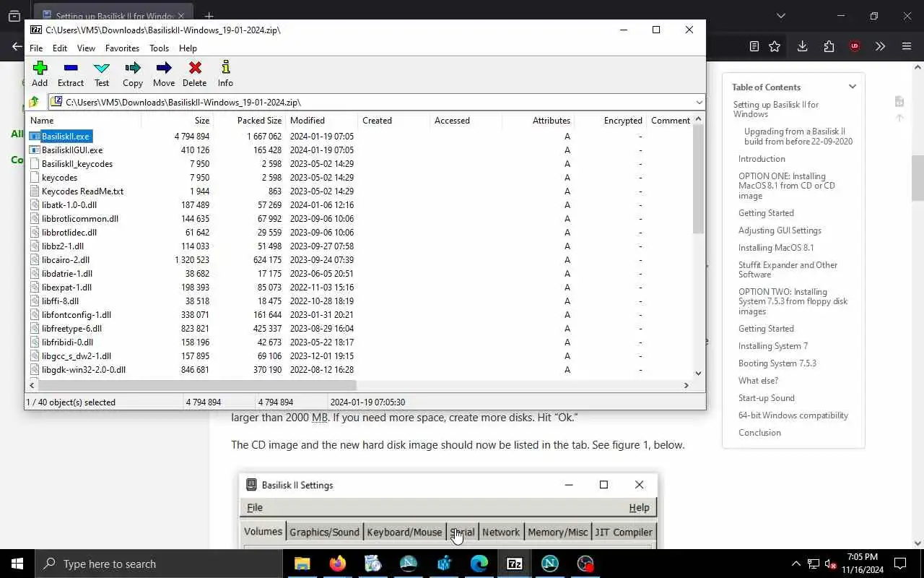The image size is (924, 578).
Task: Sort file list by Name column
Action: [84, 121]
